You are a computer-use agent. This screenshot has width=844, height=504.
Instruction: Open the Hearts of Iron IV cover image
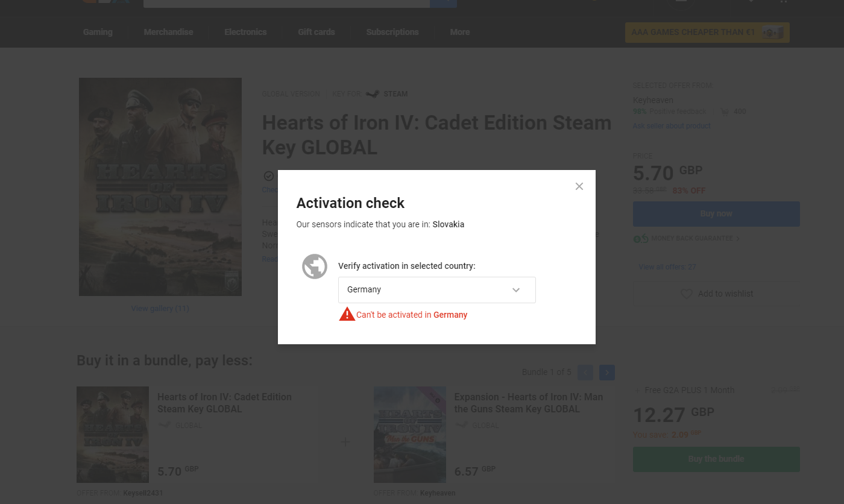[x=160, y=187]
